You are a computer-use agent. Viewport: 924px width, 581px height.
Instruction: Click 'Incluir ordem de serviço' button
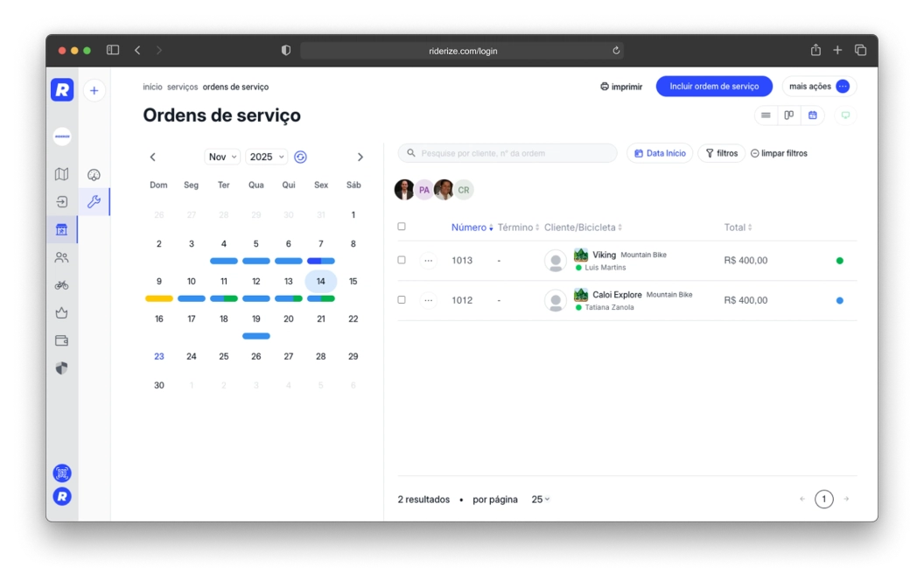pos(714,87)
